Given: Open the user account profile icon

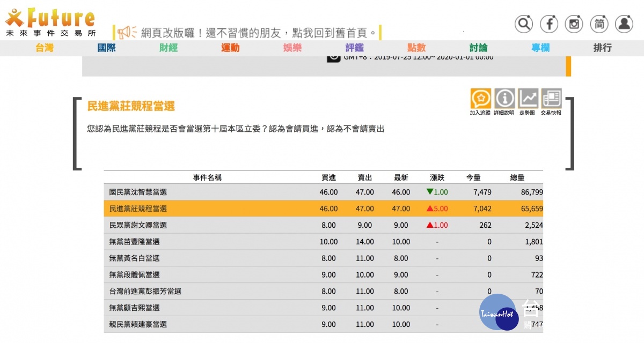Looking at the screenshot, I should (x=624, y=24).
